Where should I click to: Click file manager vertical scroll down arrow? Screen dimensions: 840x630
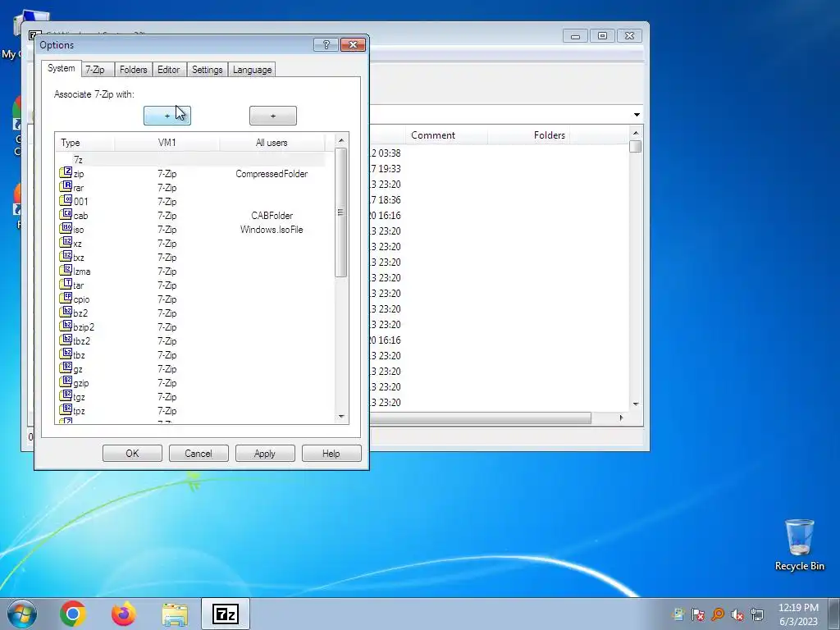click(636, 404)
